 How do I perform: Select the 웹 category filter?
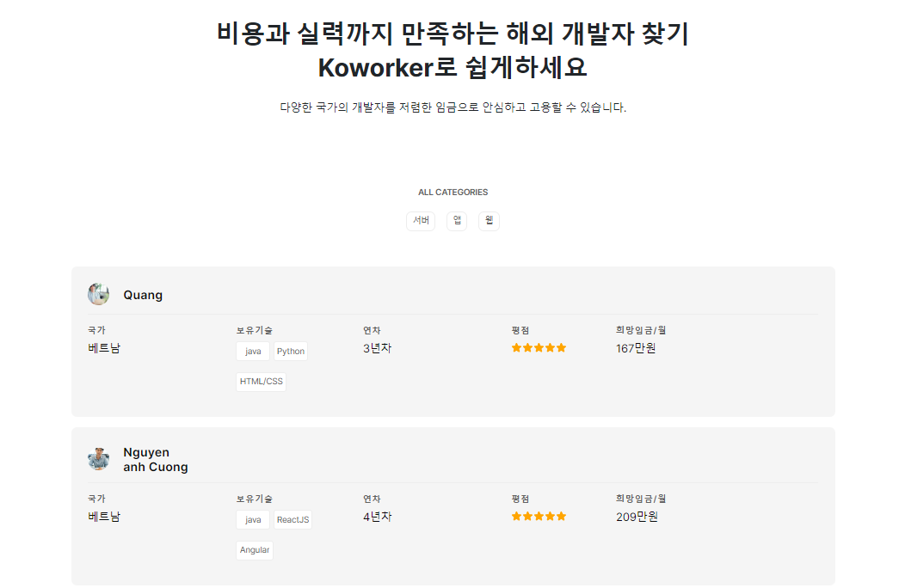(x=489, y=221)
